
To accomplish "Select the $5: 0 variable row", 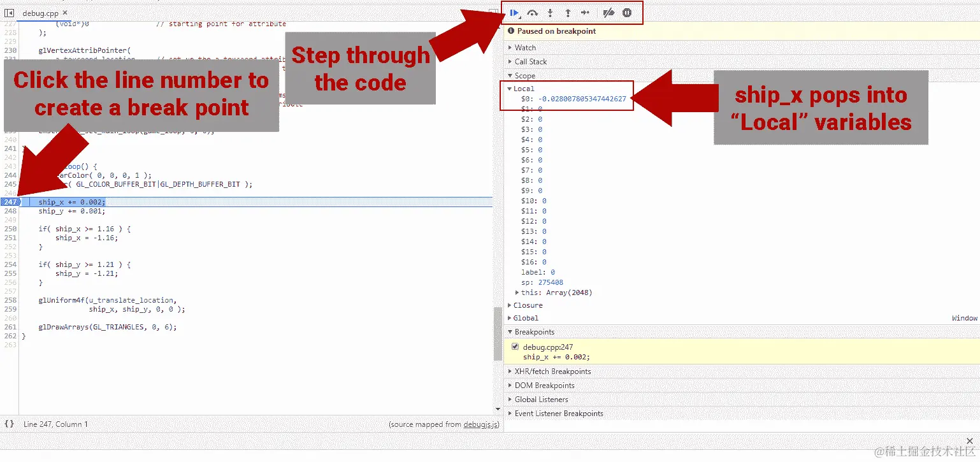I will [531, 150].
